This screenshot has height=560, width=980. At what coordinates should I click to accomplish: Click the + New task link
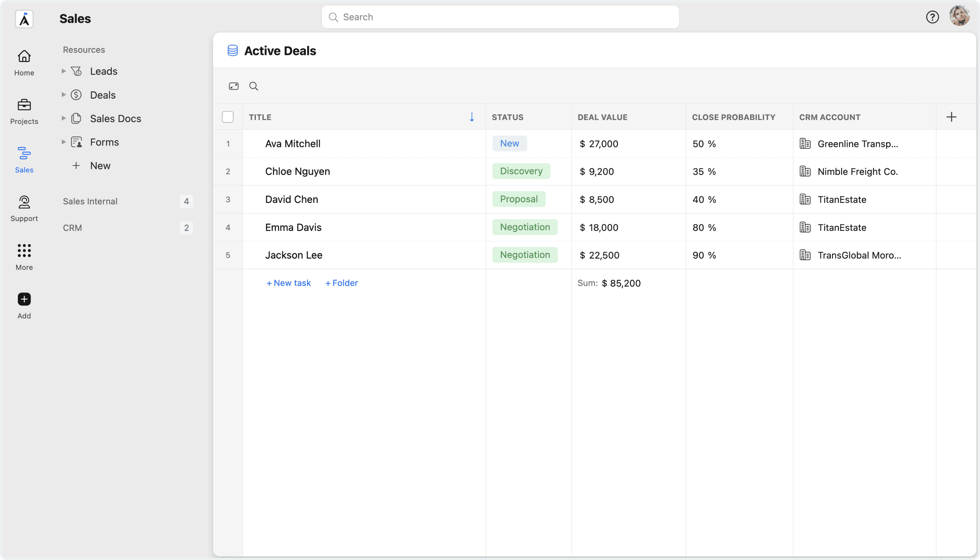(x=288, y=283)
